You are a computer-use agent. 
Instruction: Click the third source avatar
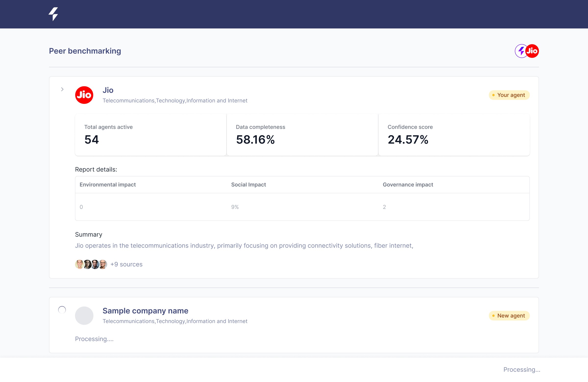95,264
